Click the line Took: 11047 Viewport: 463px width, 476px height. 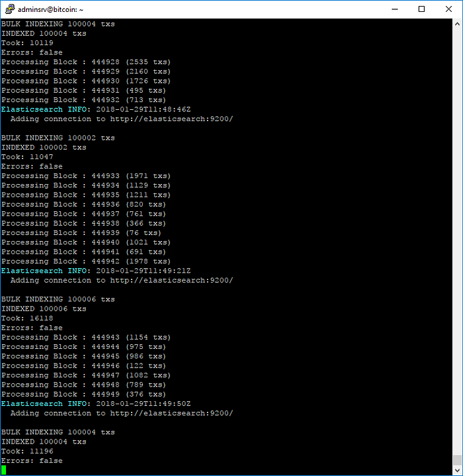tap(27, 157)
